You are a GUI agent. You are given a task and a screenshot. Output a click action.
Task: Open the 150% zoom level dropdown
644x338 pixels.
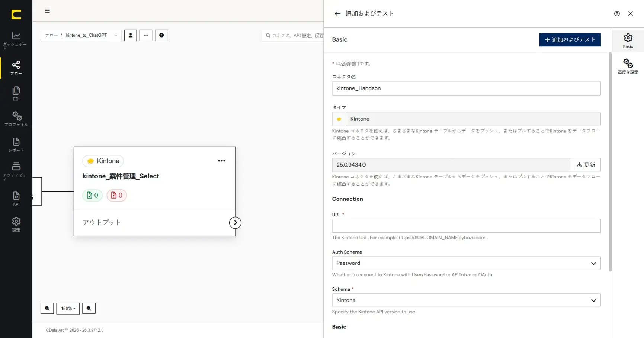pos(68,308)
